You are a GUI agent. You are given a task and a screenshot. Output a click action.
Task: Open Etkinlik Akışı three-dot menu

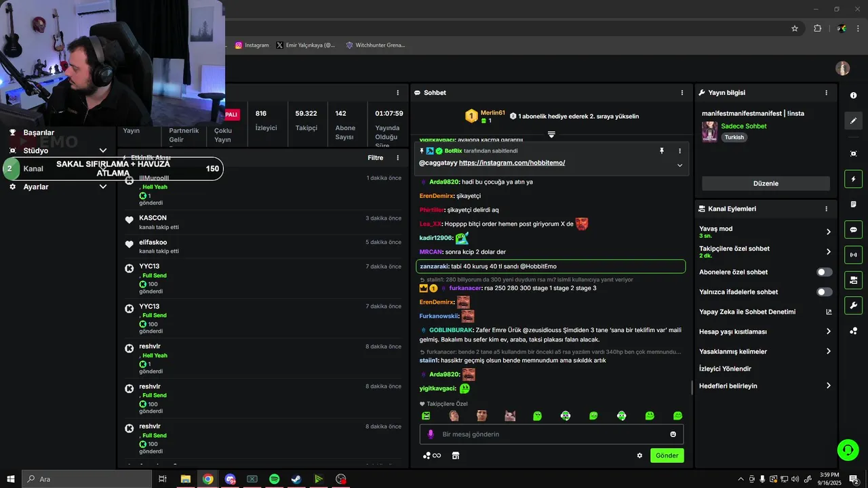pos(398,158)
